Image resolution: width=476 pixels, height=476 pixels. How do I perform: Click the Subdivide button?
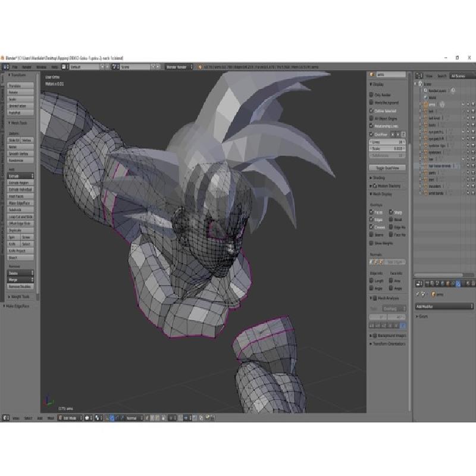(x=20, y=210)
